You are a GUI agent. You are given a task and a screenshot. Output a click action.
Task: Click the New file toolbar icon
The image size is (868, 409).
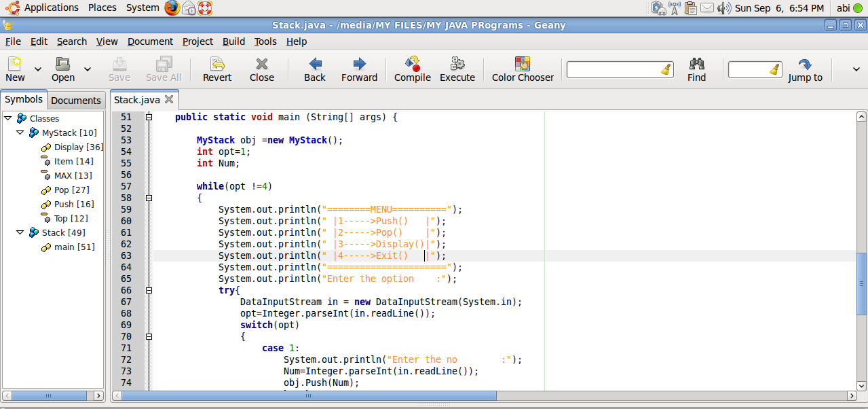pyautogui.click(x=15, y=64)
